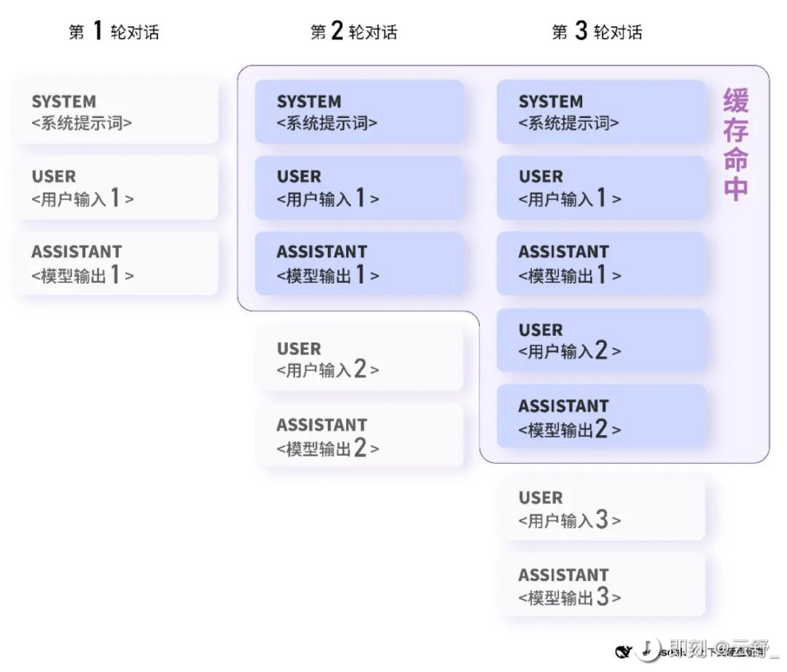Select the cached SYSTEM card in round 2
Image resolution: width=787 pixels, height=672 pixels.
point(359,112)
